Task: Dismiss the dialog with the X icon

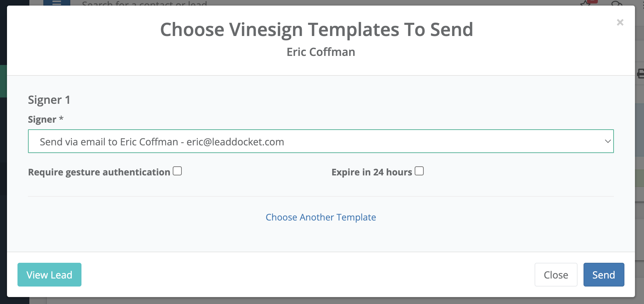Action: pyautogui.click(x=620, y=22)
